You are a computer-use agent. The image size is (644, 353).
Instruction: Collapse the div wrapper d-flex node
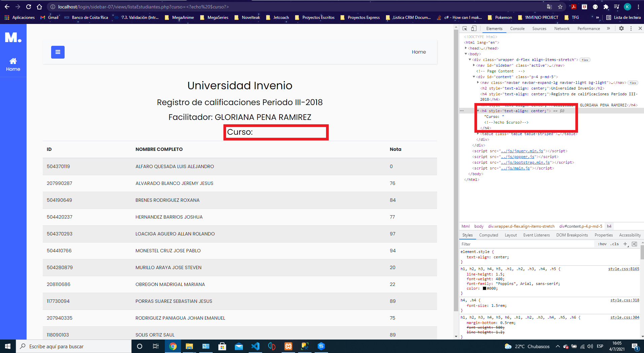[470, 60]
